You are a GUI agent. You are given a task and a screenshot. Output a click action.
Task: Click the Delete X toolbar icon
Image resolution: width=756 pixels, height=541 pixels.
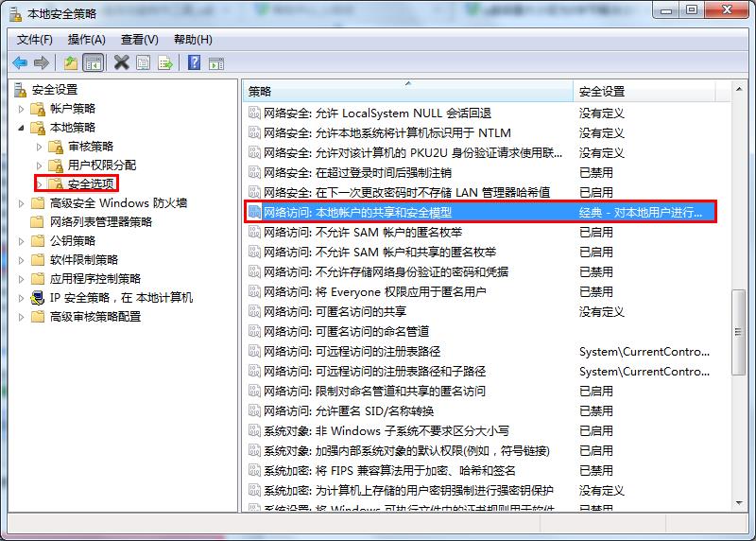click(x=122, y=62)
